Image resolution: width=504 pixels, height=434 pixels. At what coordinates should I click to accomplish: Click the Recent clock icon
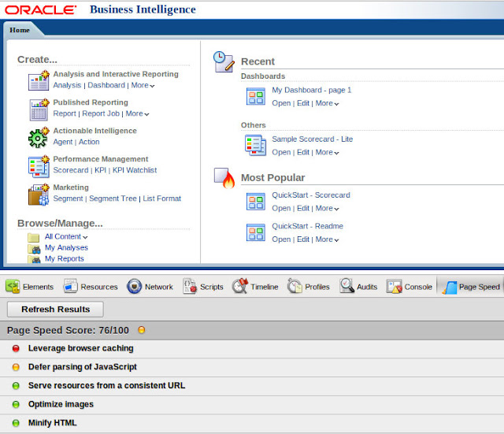pyautogui.click(x=224, y=61)
